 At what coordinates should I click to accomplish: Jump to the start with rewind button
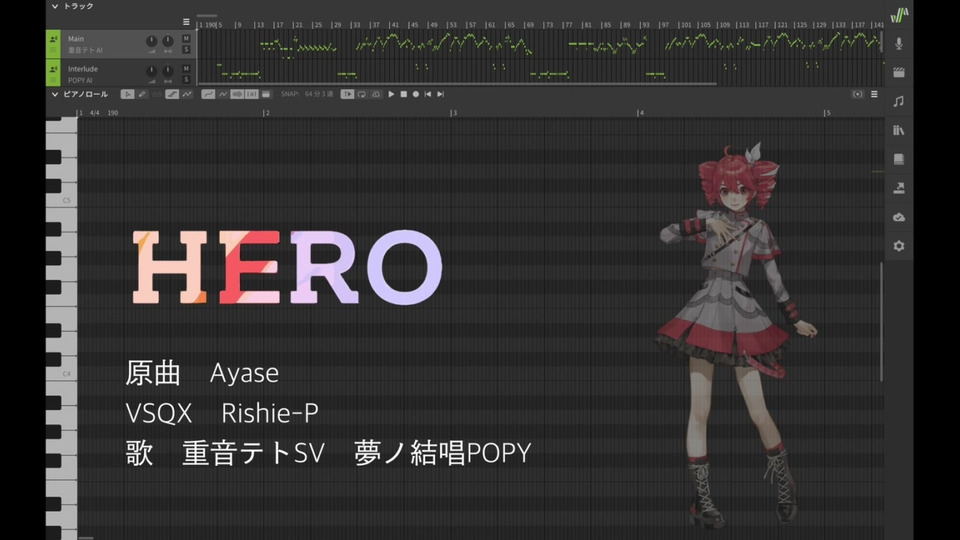pyautogui.click(x=428, y=94)
